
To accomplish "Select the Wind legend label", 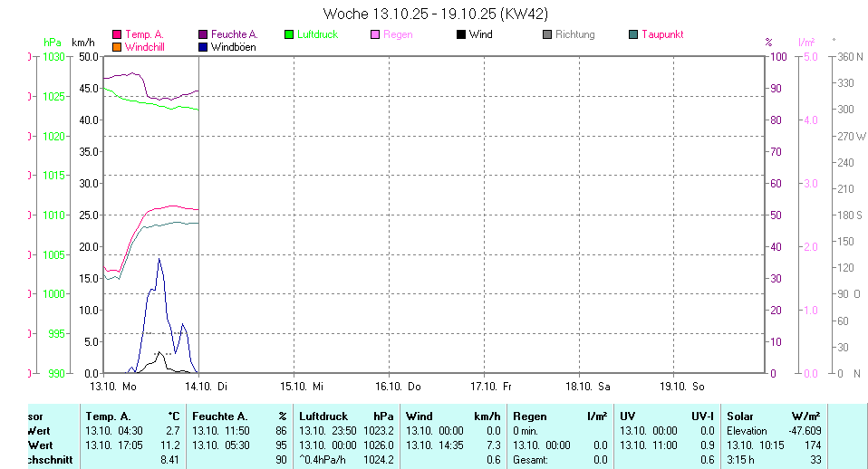I will 481,34.
